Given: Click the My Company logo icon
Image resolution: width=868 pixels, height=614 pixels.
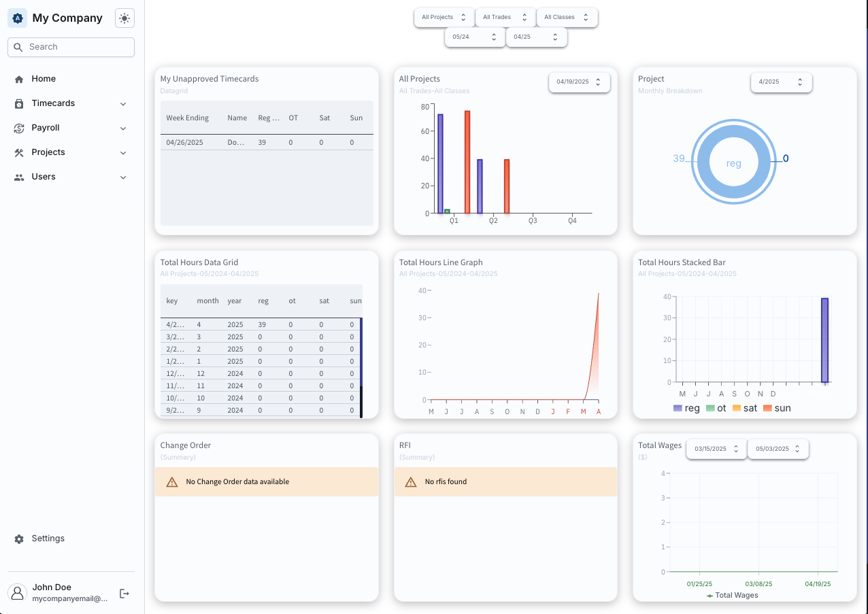Looking at the screenshot, I should [17, 18].
